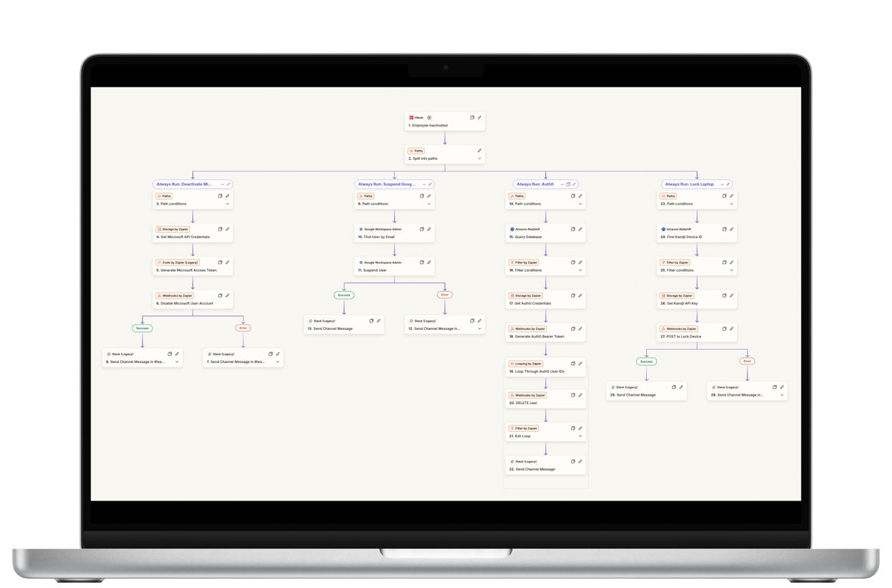Screen dimensions: 892x588
Task: Click text "11. Suspend User"
Action: pyautogui.click(x=372, y=270)
